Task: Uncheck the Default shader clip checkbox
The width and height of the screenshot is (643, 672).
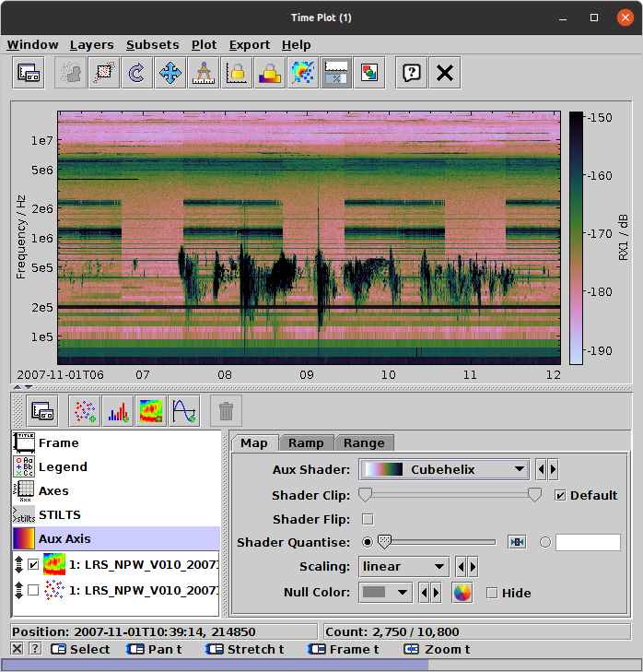Action: click(x=560, y=495)
